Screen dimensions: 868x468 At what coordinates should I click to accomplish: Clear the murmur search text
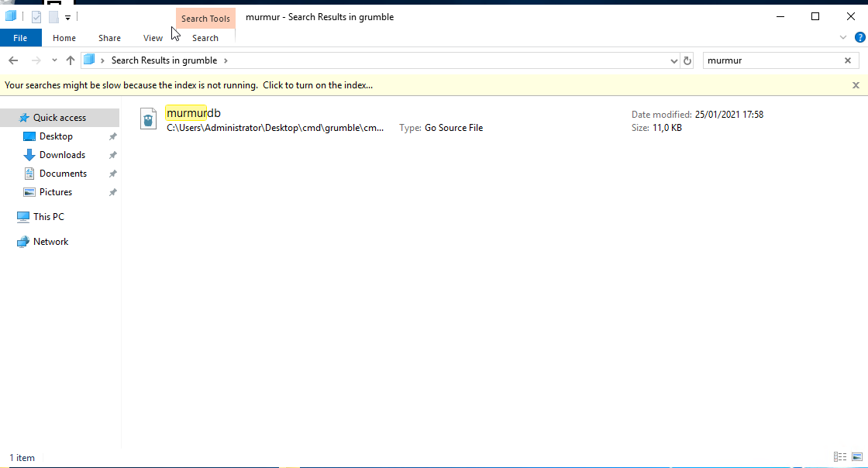pos(848,60)
